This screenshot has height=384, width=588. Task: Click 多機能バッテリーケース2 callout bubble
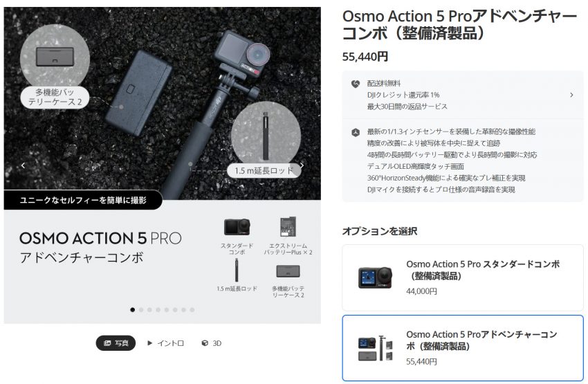pyautogui.click(x=55, y=97)
